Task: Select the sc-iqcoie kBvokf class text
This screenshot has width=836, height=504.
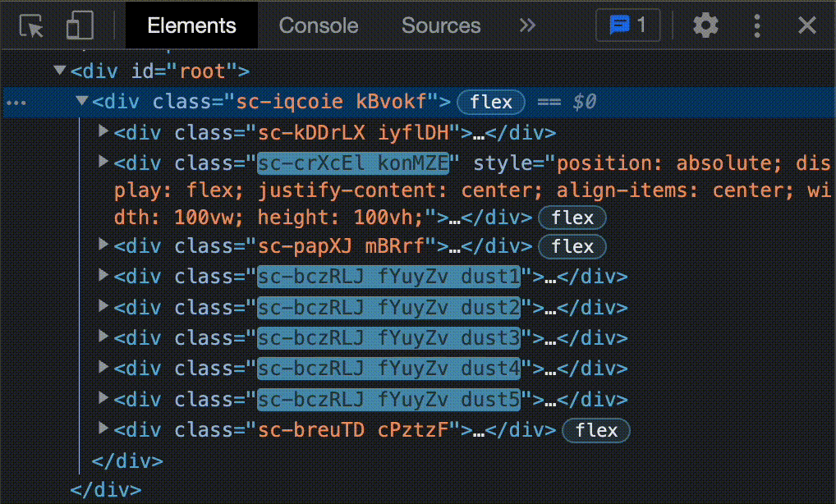Action: click(331, 102)
